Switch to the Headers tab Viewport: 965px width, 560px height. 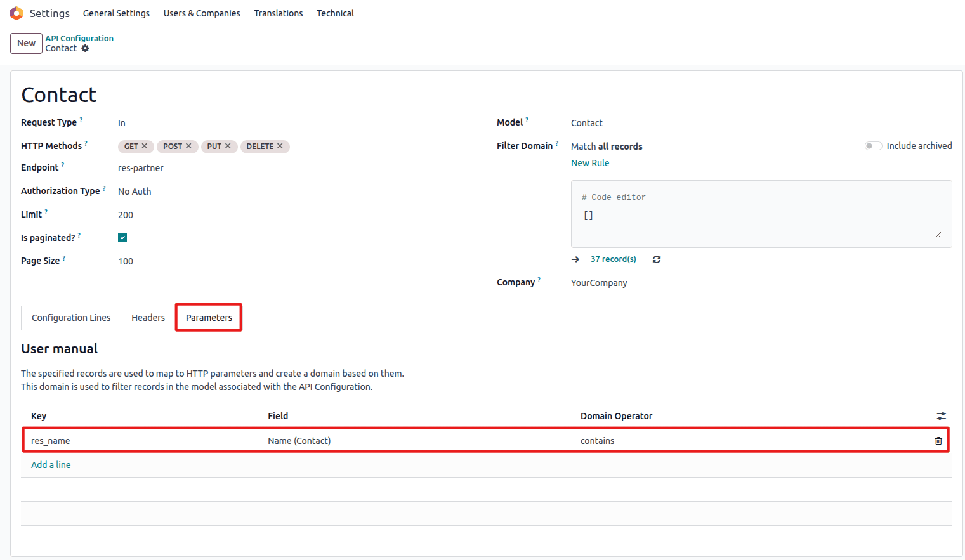tap(148, 318)
